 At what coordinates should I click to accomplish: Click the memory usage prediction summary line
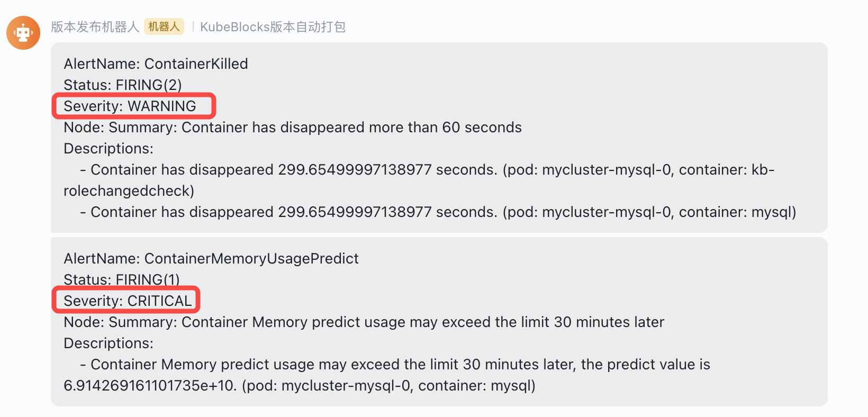[364, 322]
